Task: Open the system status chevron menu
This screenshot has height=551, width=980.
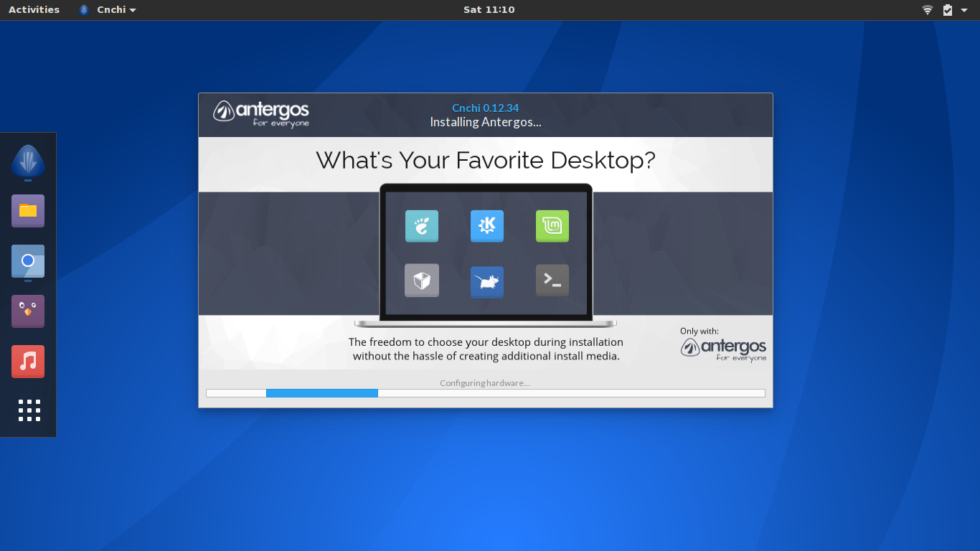Action: click(965, 9)
